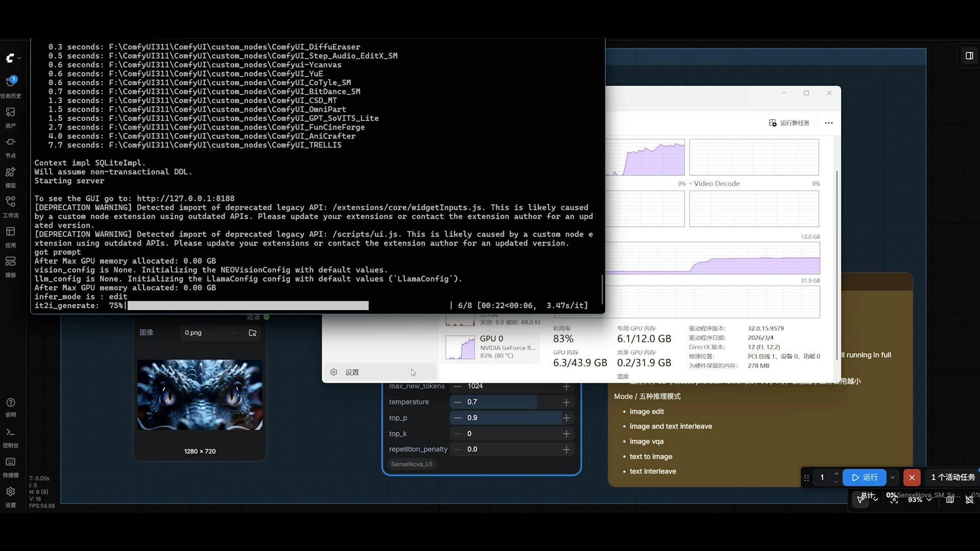Click the blue 运行 run button
Screen dimensions: 980x551
(x=864, y=478)
